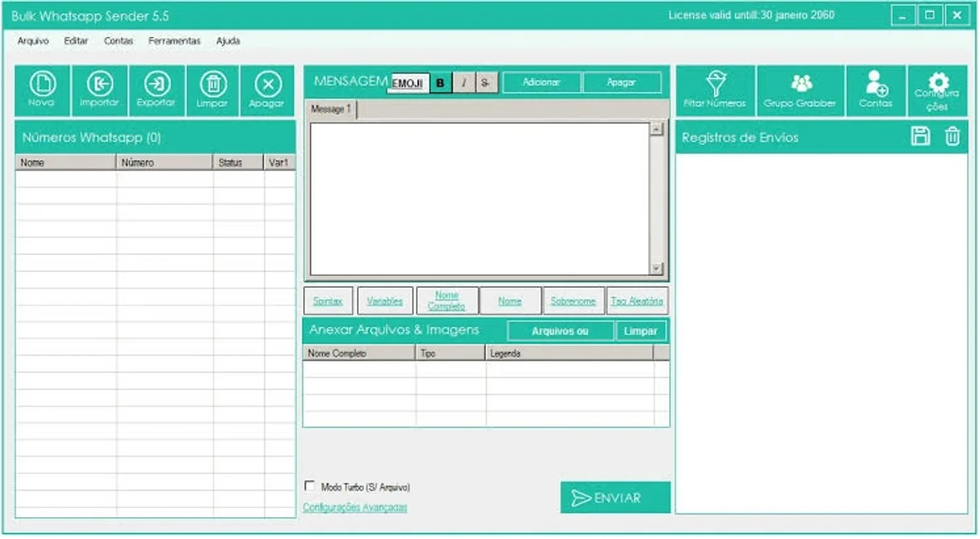Open Configurações gear icon
The image size is (980, 539).
point(937,90)
